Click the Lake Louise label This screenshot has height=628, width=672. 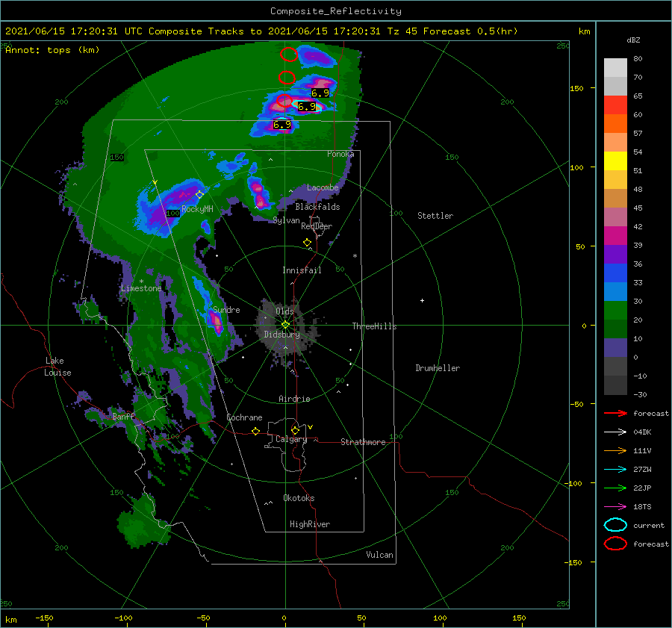(x=57, y=367)
